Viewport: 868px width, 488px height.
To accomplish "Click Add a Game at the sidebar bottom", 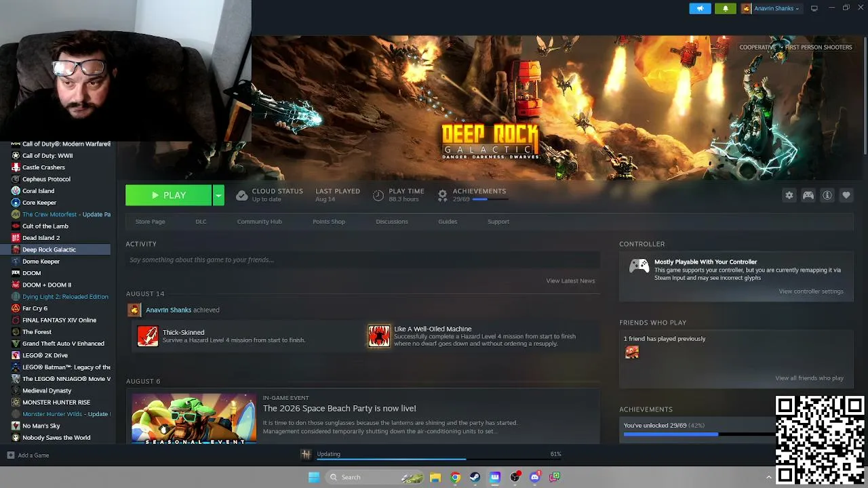I will point(33,455).
